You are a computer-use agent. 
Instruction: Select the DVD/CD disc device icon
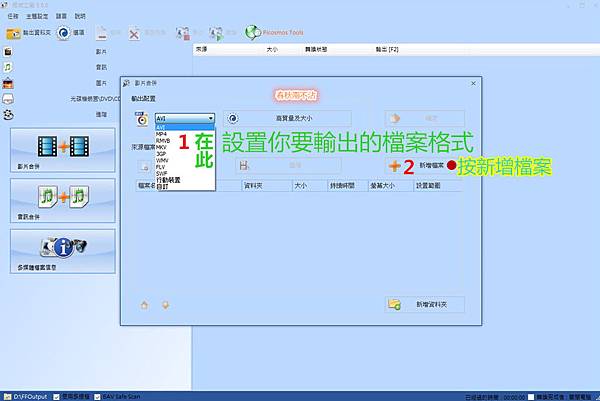(8, 99)
